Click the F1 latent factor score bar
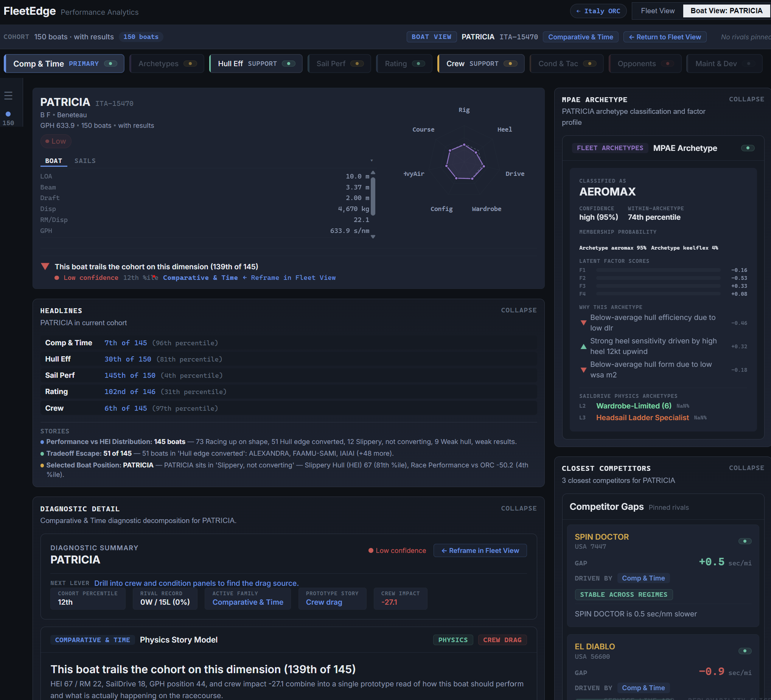 click(x=658, y=270)
